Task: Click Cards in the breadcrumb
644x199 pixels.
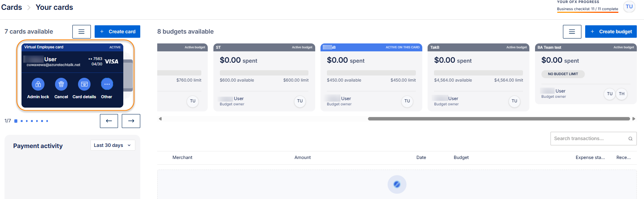Action: 12,7
